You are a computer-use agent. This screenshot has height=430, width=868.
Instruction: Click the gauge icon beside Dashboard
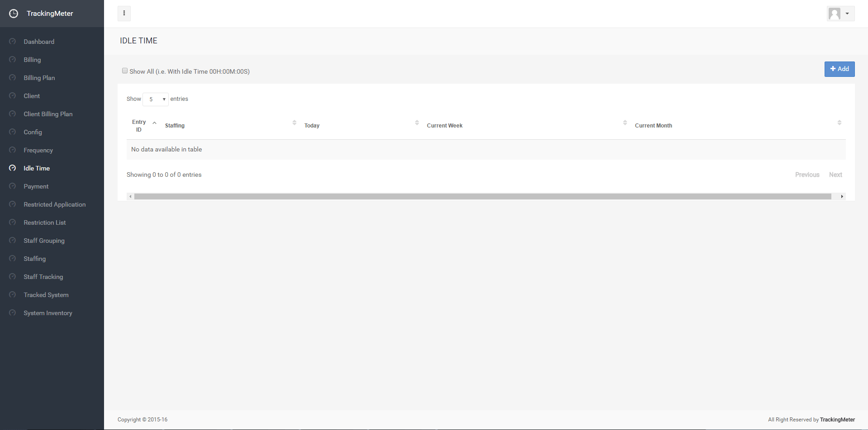pyautogui.click(x=13, y=42)
